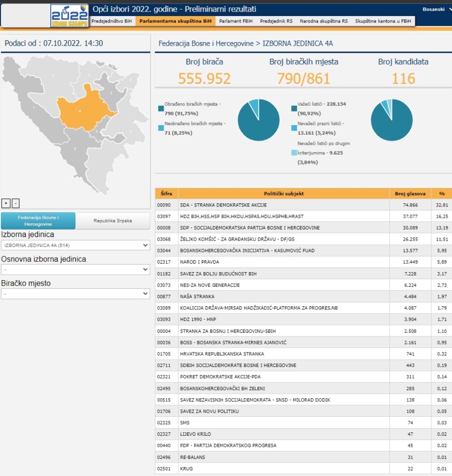This screenshot has height=476, width=452.
Task: Expand the Osnovna izborna jedinica dropdown
Action: pyautogui.click(x=75, y=270)
